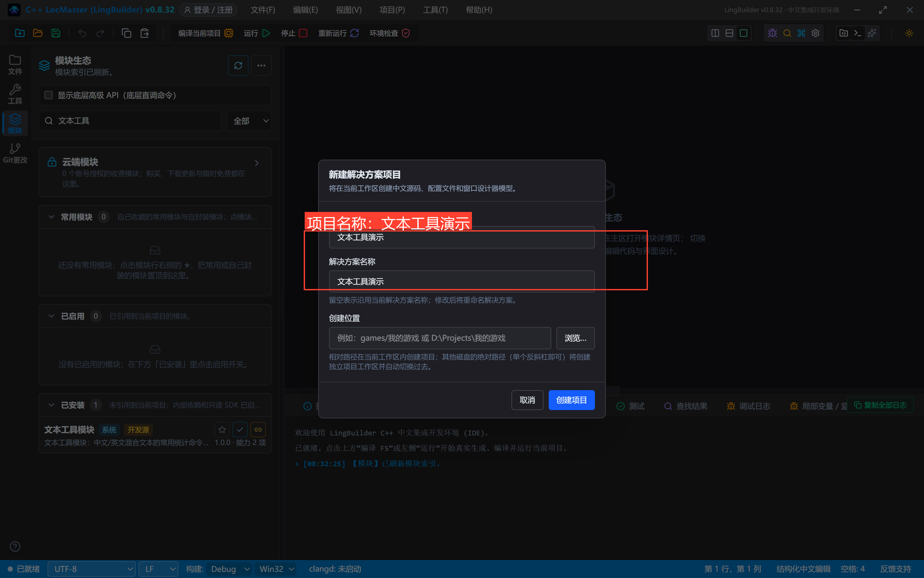
Task: Open the Debug build configuration dropdown
Action: click(229, 569)
